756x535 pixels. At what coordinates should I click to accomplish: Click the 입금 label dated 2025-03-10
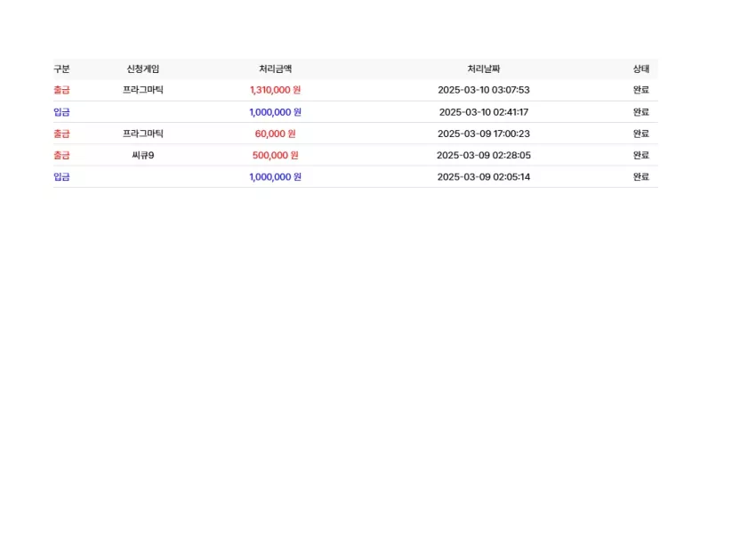click(61, 112)
